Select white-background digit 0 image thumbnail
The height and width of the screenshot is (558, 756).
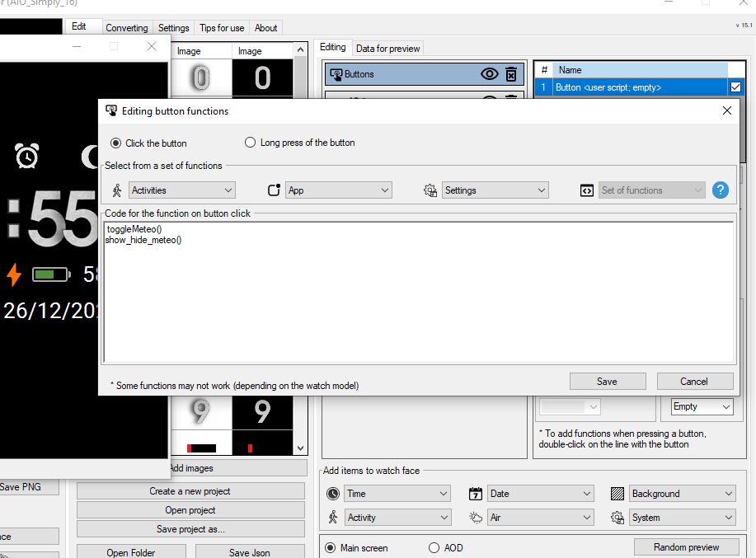pyautogui.click(x=201, y=77)
